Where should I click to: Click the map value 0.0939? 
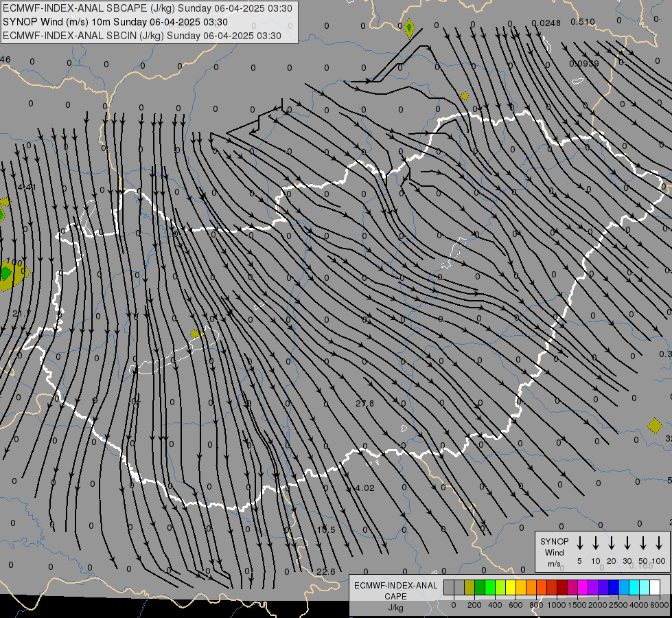584,63
